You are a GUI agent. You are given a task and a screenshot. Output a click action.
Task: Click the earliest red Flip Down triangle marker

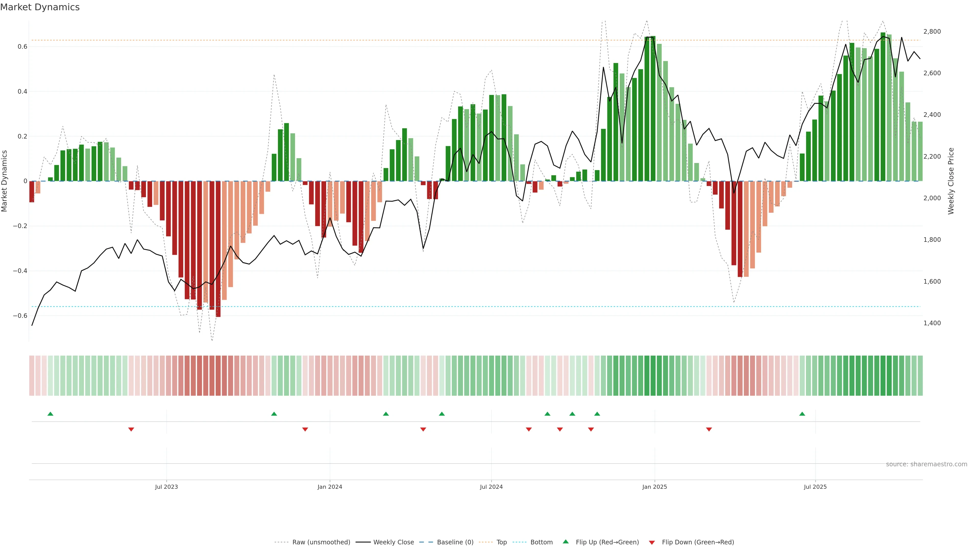131,429
